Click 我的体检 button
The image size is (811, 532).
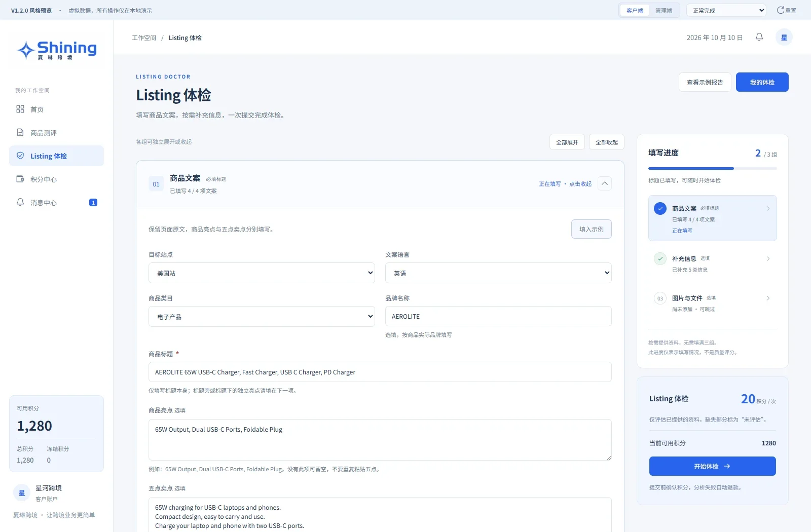(762, 82)
